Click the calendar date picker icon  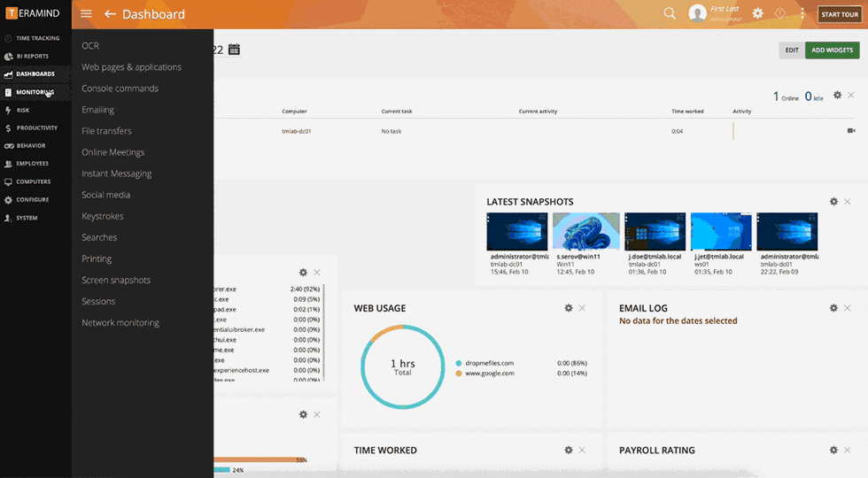click(234, 50)
